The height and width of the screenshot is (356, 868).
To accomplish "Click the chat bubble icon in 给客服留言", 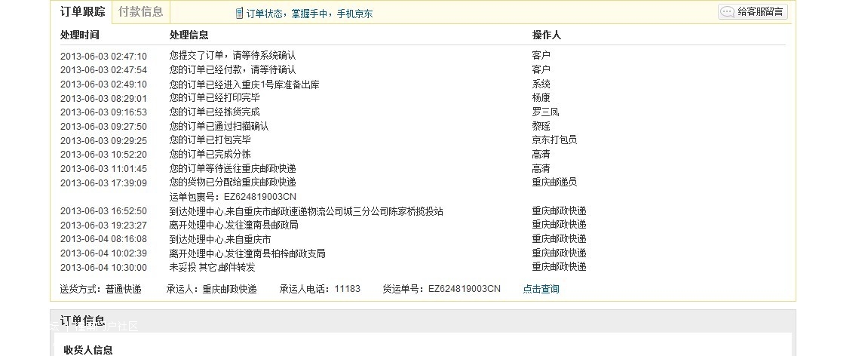I will (x=728, y=12).
